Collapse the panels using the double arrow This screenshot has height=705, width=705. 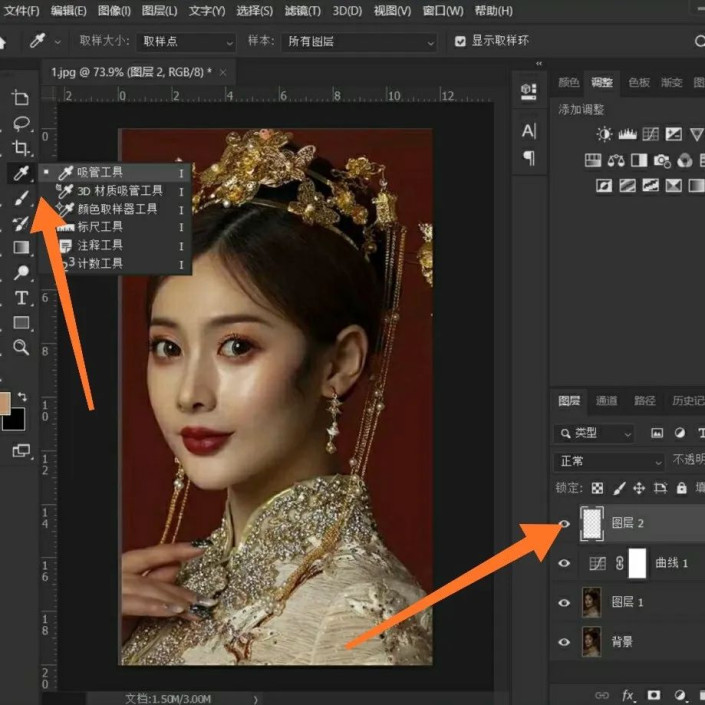(539, 64)
